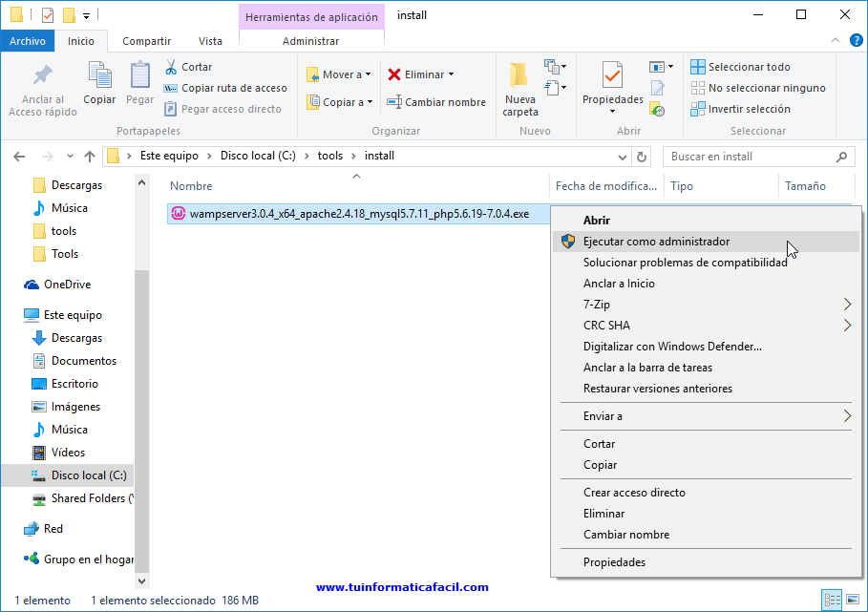The width and height of the screenshot is (868, 612).
Task: Click Invertir selección
Action: 741,109
